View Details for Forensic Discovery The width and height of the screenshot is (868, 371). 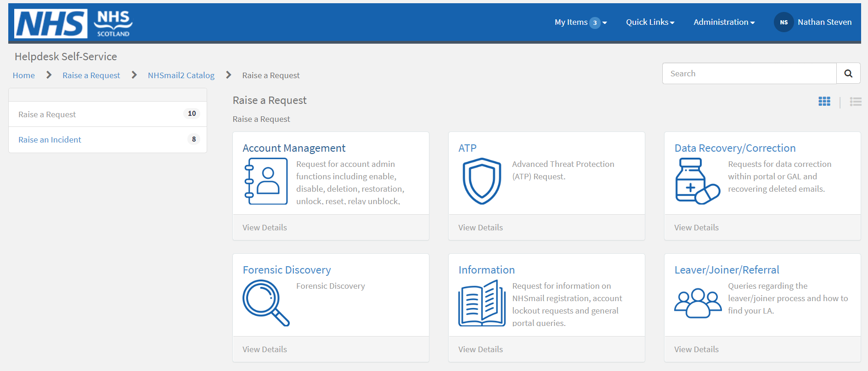[265, 349]
